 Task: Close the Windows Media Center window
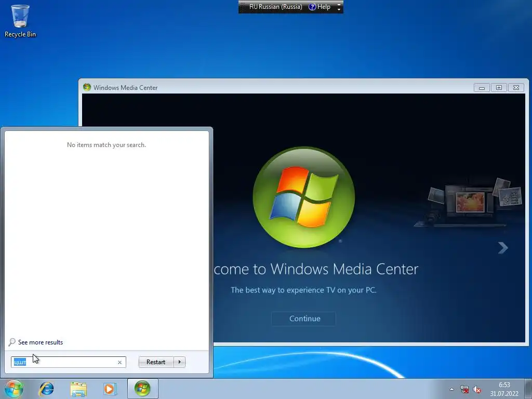point(516,87)
